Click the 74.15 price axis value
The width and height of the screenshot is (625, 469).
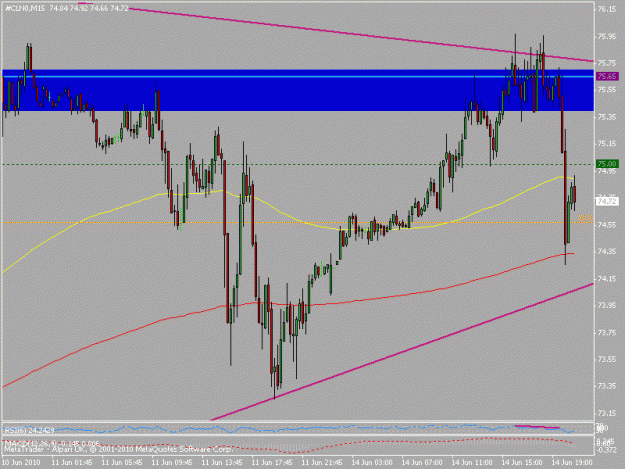[x=606, y=278]
